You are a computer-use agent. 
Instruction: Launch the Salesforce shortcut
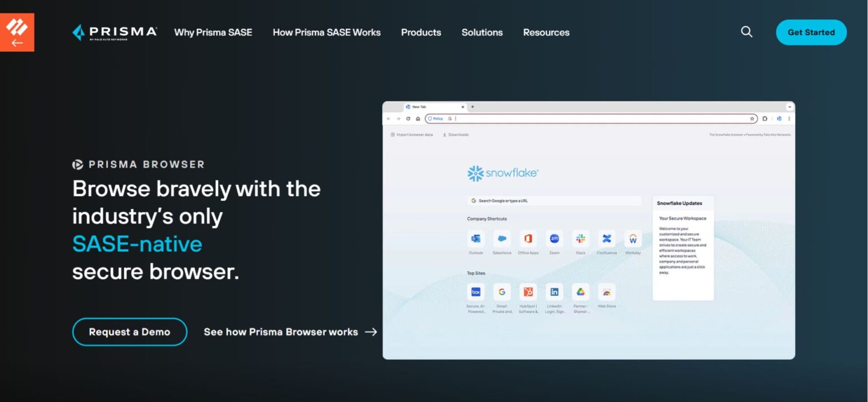pyautogui.click(x=502, y=238)
